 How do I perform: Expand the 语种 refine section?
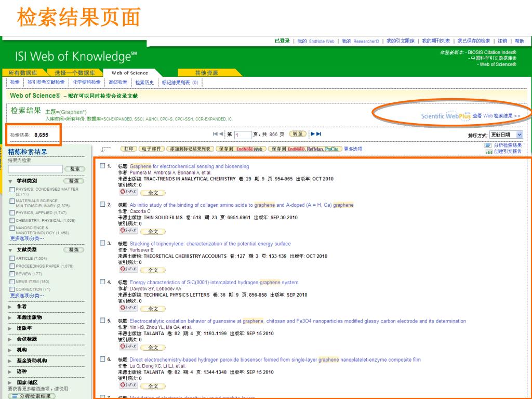10,372
